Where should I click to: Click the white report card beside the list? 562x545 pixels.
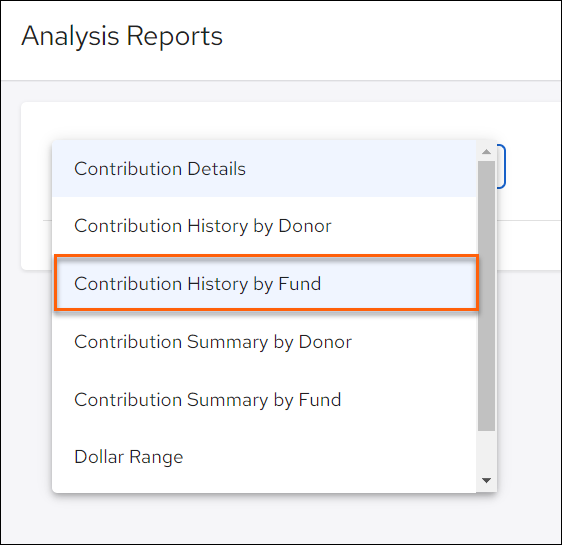(x=529, y=186)
